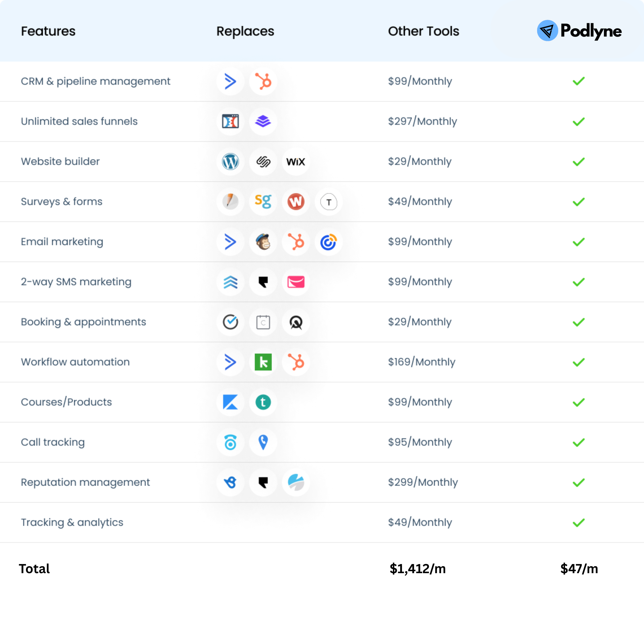Viewport: 644px width, 644px height.
Task: Click checkmark for Tracking & analytics row
Action: pyautogui.click(x=579, y=522)
